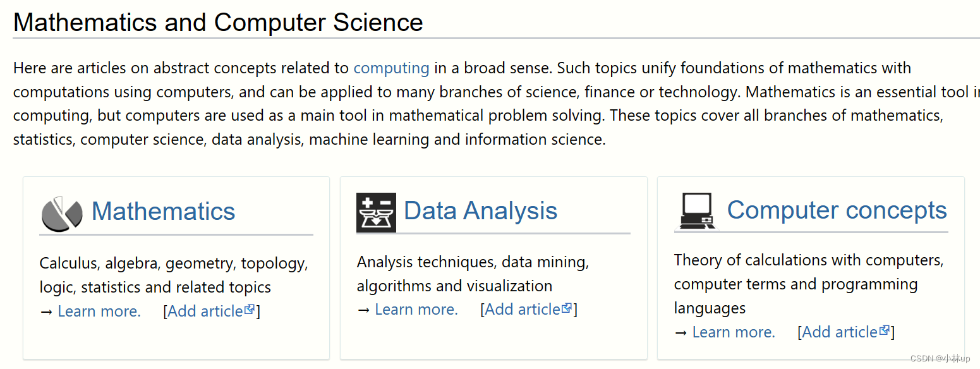The height and width of the screenshot is (369, 980).
Task: Open the Data Analysis heading link
Action: [480, 210]
